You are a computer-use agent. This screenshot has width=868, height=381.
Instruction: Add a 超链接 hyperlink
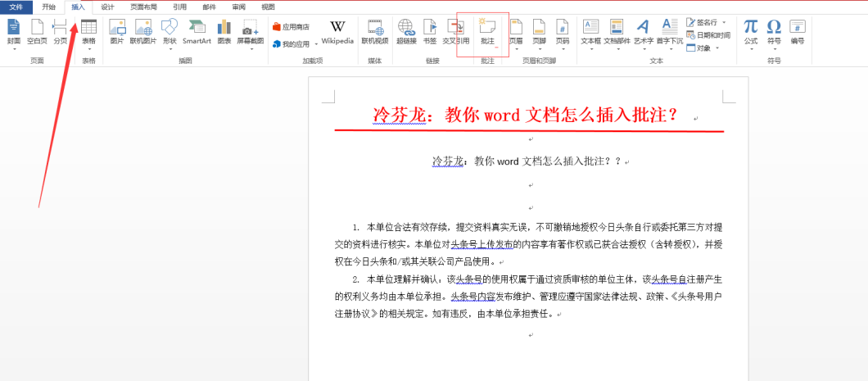coord(406,32)
